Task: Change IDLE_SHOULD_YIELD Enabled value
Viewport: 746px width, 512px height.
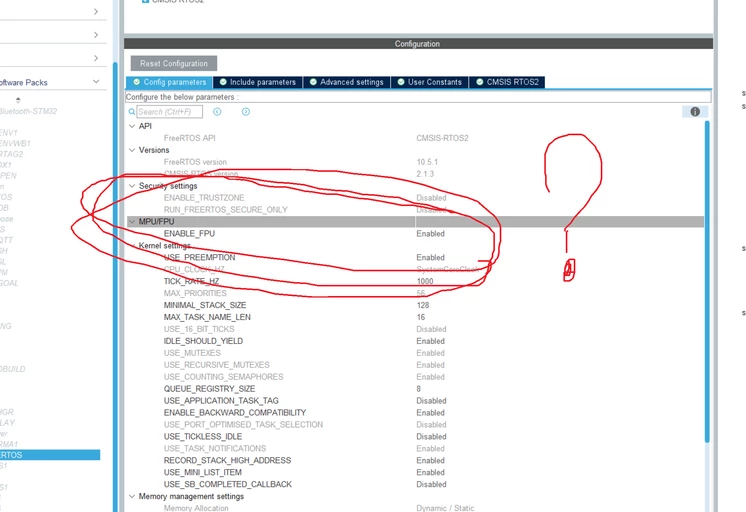Action: point(430,341)
